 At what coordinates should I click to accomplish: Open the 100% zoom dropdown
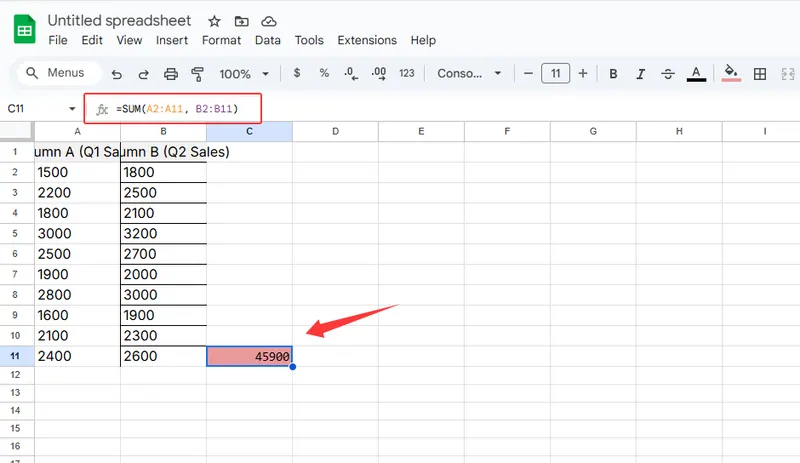point(243,74)
